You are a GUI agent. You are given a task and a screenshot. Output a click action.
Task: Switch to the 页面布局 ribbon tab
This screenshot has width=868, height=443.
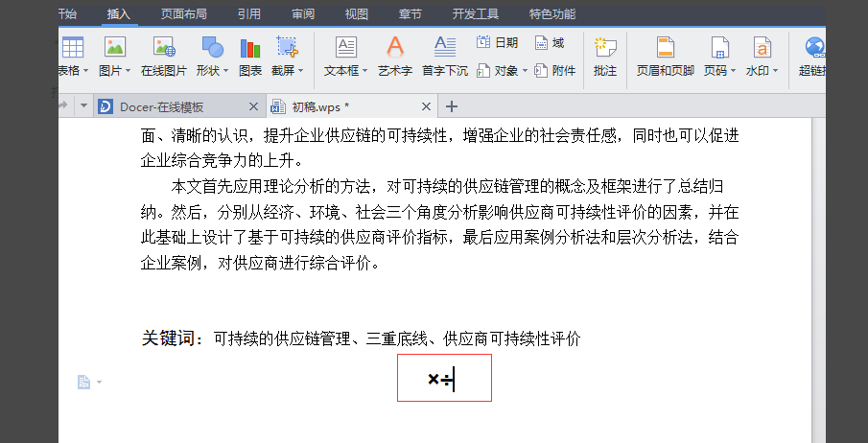[x=184, y=13]
